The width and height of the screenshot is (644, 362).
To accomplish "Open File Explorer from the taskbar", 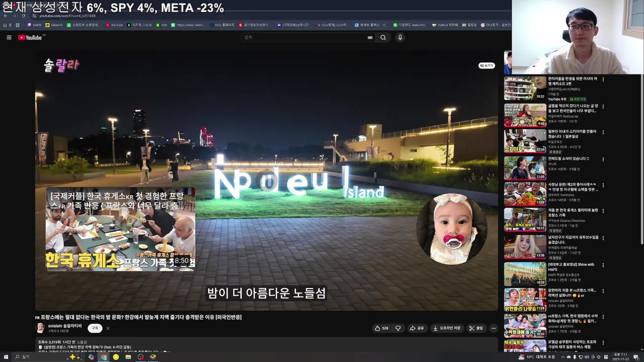I will 128,357.
